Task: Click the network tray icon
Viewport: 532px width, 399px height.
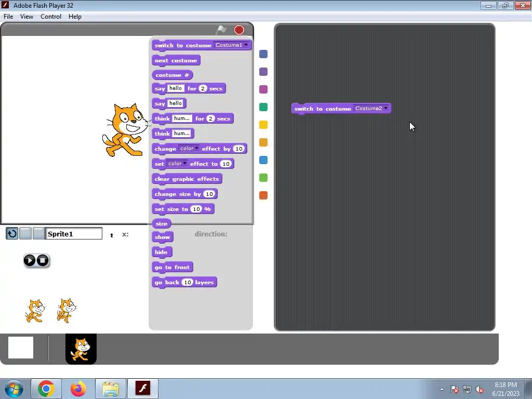Action: pyautogui.click(x=467, y=390)
